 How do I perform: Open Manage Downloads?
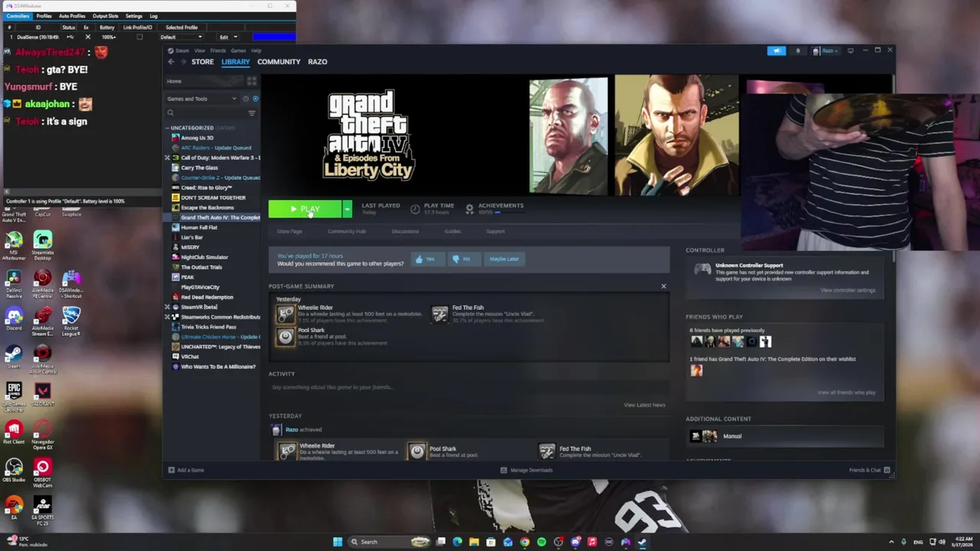click(x=526, y=470)
